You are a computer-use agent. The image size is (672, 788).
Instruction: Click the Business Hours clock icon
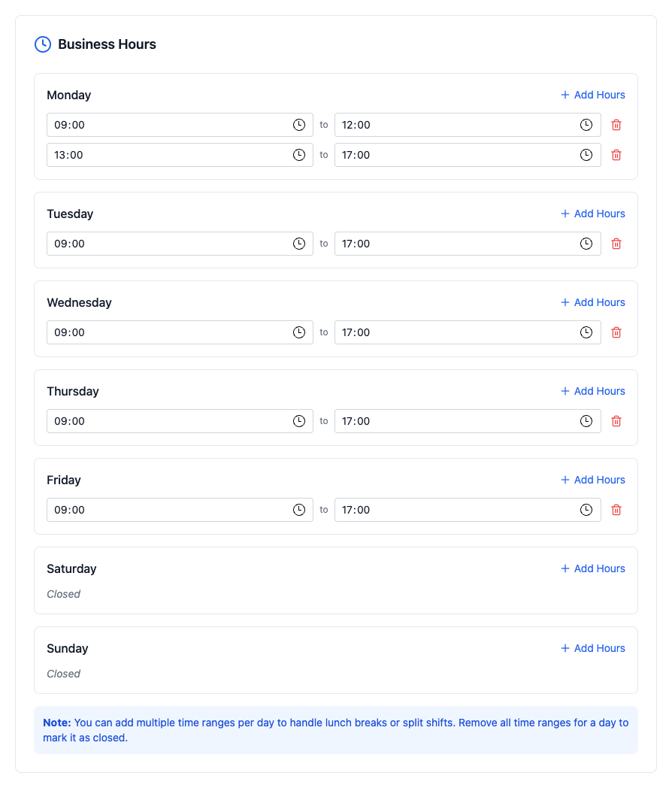[43, 44]
